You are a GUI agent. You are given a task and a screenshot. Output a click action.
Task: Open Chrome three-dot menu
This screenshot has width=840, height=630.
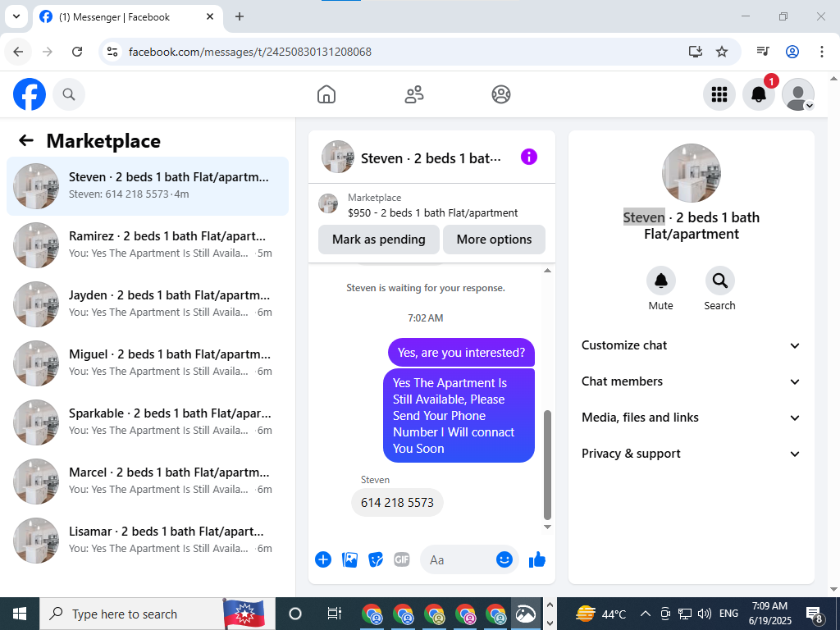tap(821, 52)
